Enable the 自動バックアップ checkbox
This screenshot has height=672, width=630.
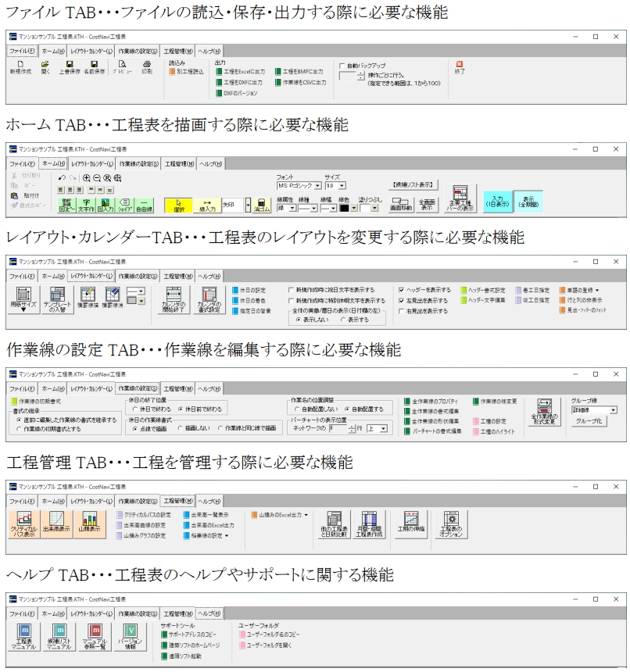342,66
